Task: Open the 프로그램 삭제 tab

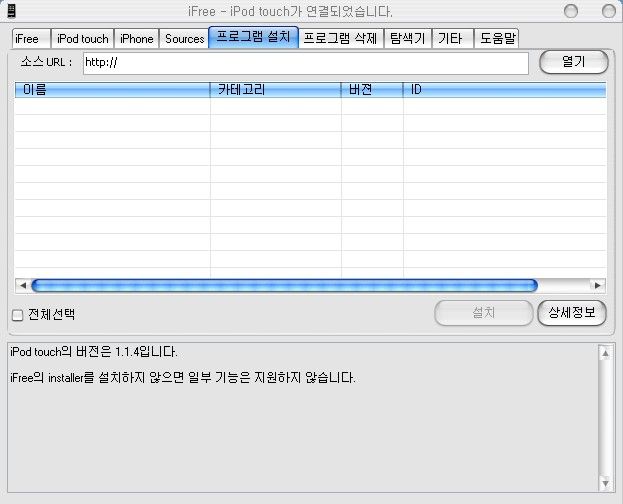Action: click(341, 39)
